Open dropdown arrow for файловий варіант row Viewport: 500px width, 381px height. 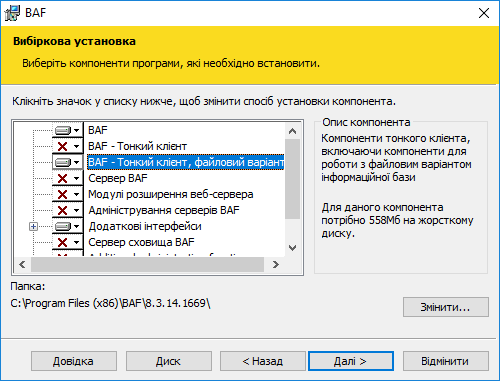pyautogui.click(x=77, y=162)
